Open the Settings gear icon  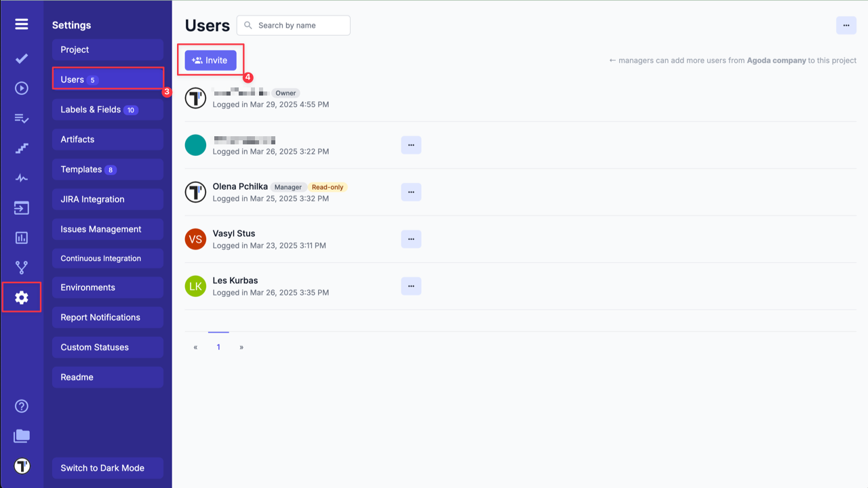pyautogui.click(x=21, y=297)
